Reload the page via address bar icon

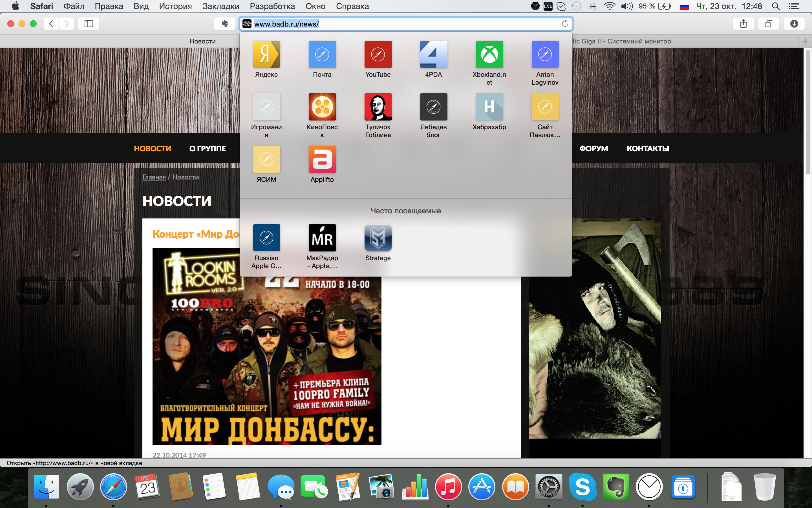[565, 23]
